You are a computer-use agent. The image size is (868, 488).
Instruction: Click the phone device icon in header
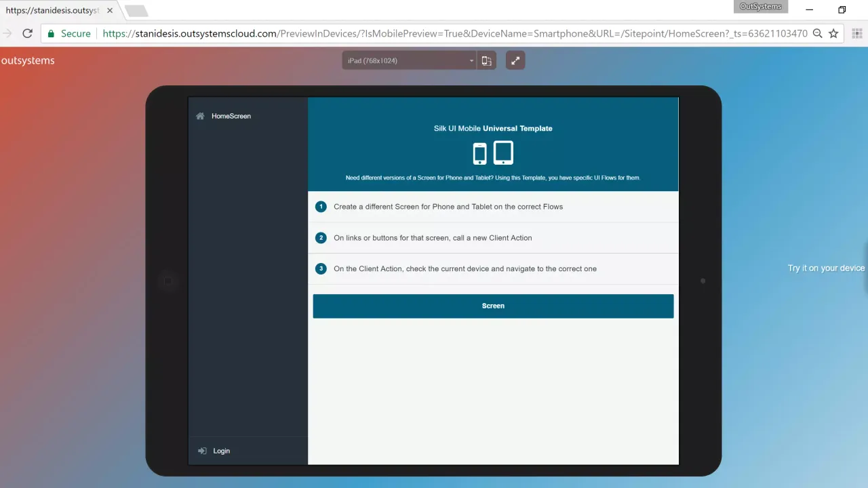(480, 154)
